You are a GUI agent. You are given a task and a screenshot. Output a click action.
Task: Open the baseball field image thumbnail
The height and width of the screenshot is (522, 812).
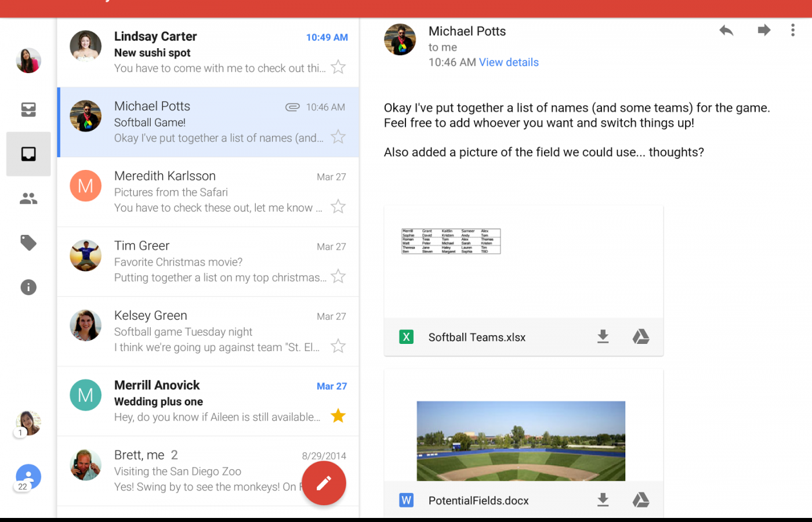(521, 441)
